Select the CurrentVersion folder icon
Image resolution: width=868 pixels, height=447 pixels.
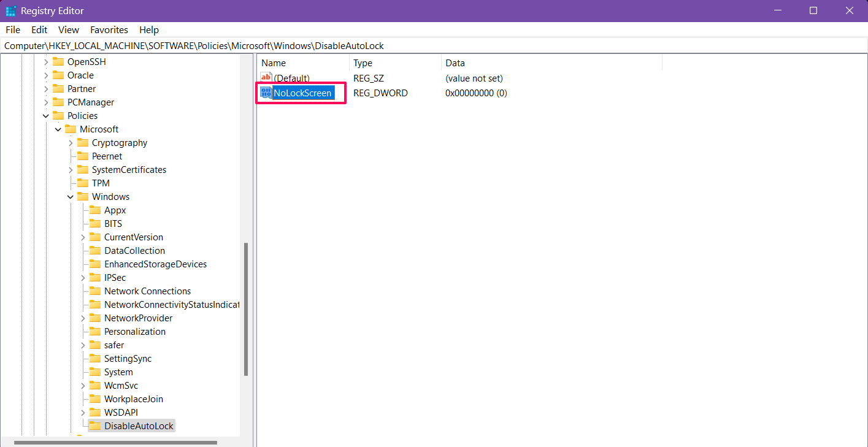(95, 237)
